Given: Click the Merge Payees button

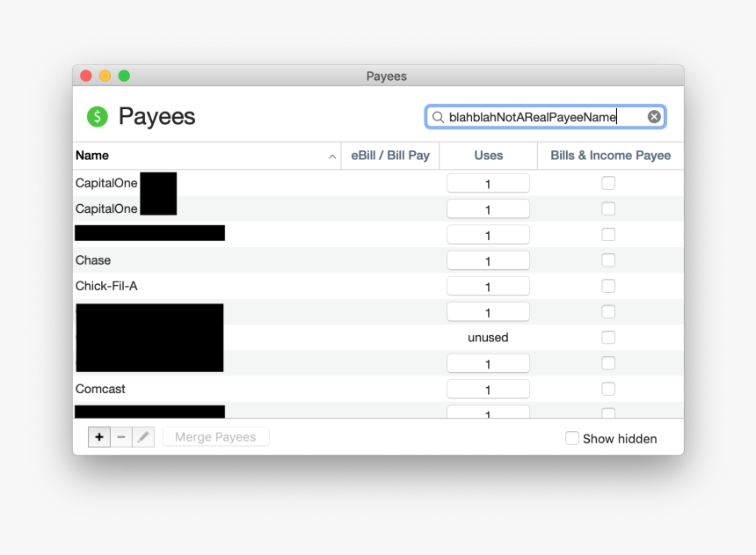Looking at the screenshot, I should point(215,437).
